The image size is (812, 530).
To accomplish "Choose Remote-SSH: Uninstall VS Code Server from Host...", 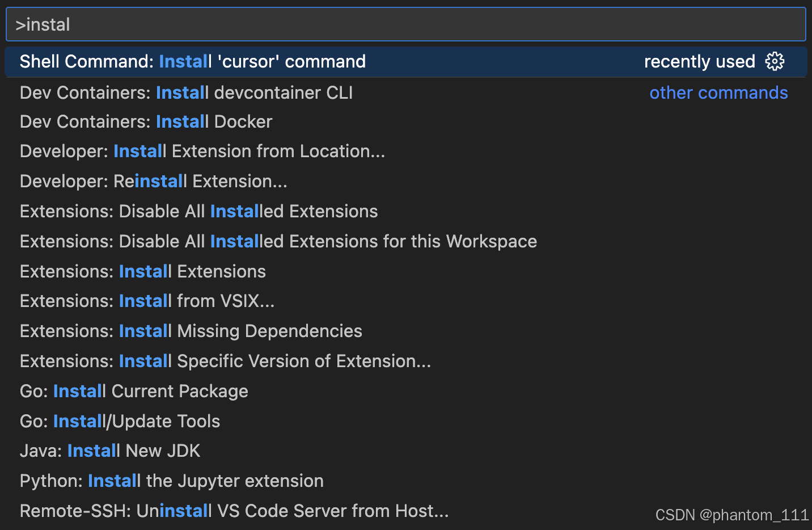I will (406, 511).
